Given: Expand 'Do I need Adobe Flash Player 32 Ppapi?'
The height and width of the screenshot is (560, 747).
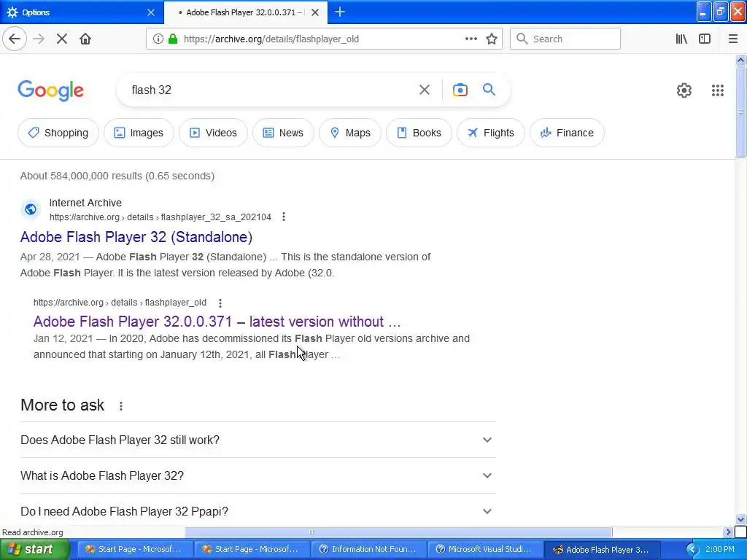Looking at the screenshot, I should (258, 511).
